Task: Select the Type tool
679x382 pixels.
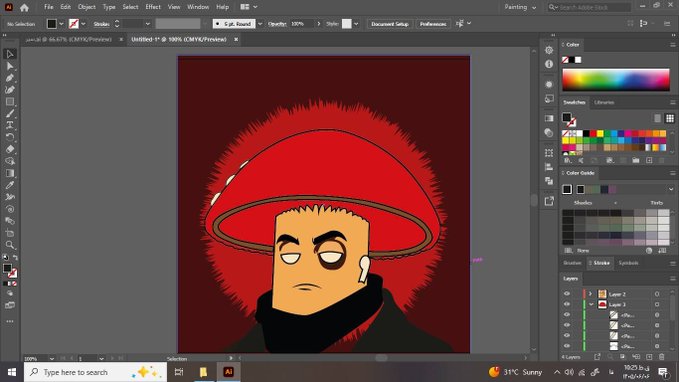Action: (x=10, y=125)
